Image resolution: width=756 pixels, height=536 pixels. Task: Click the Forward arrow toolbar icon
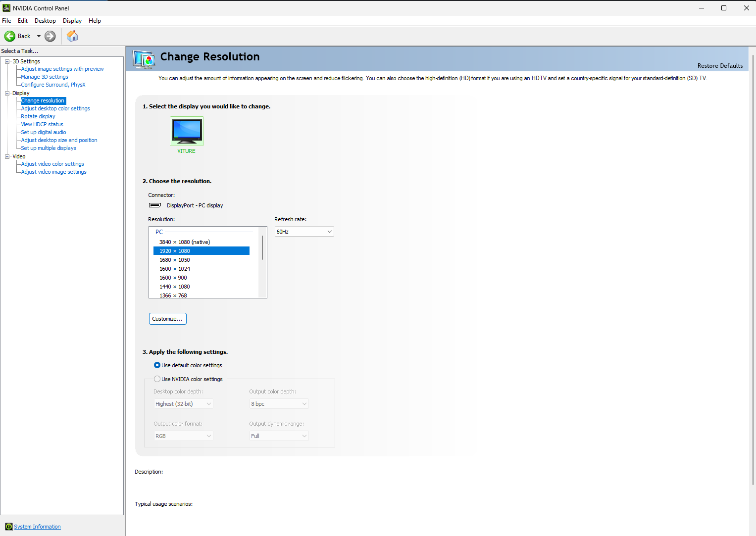(50, 36)
